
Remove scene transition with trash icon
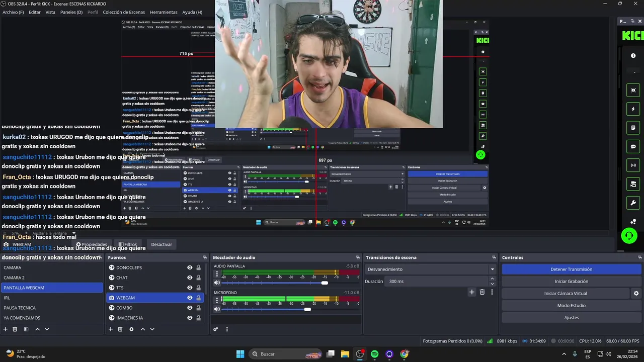(x=482, y=292)
